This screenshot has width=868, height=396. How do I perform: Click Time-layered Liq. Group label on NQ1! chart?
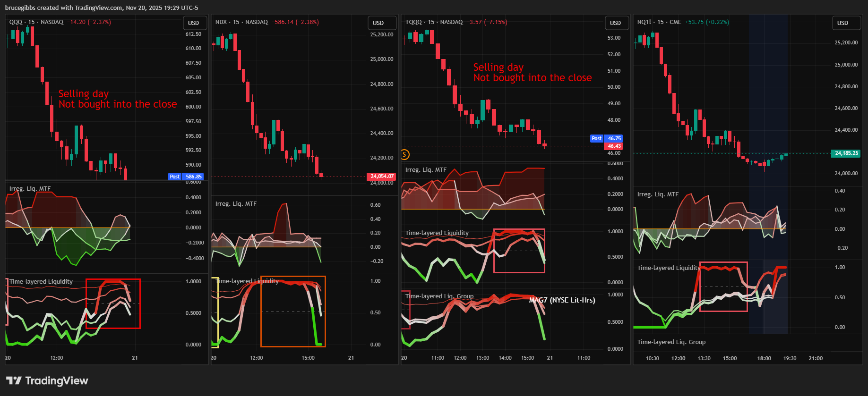click(x=671, y=342)
